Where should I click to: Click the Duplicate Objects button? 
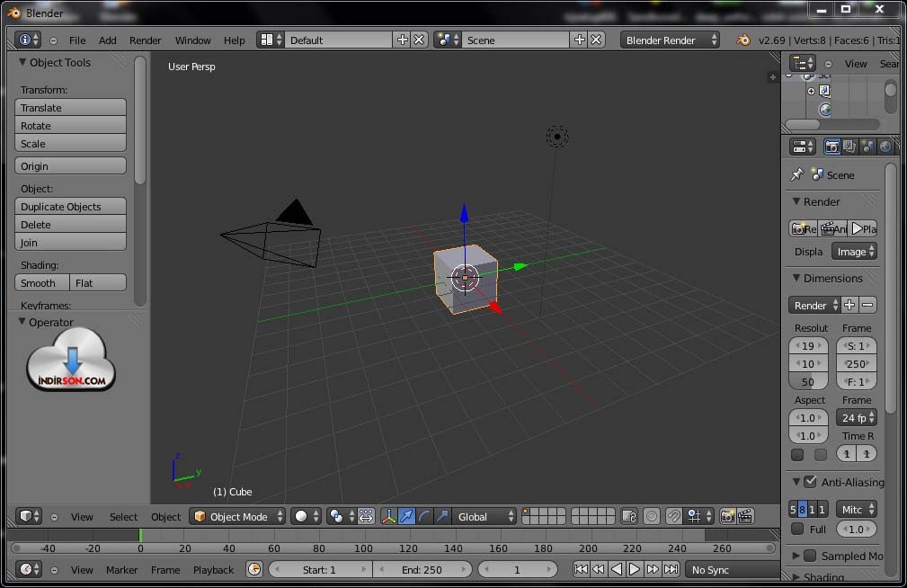pos(71,206)
